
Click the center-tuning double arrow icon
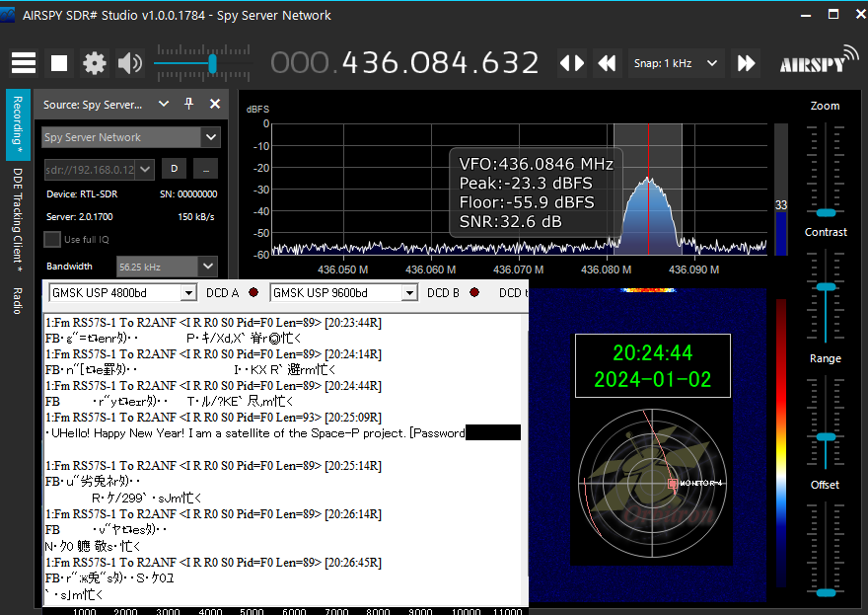tap(572, 63)
